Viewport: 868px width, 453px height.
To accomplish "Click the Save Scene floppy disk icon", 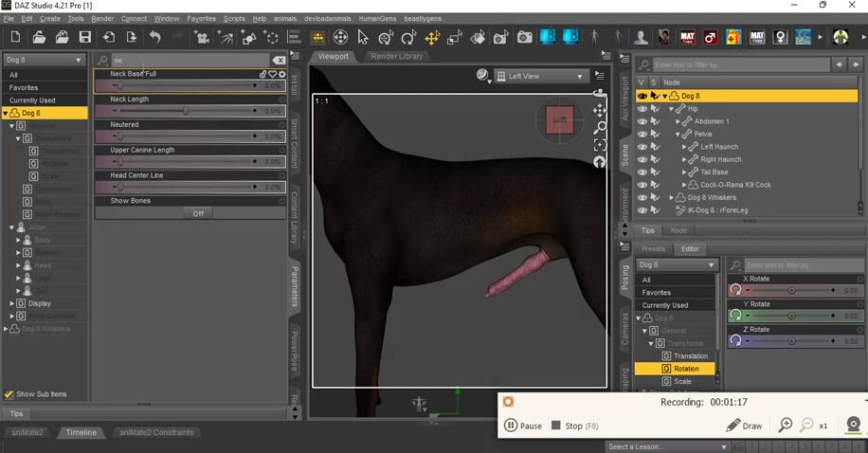I will [85, 38].
